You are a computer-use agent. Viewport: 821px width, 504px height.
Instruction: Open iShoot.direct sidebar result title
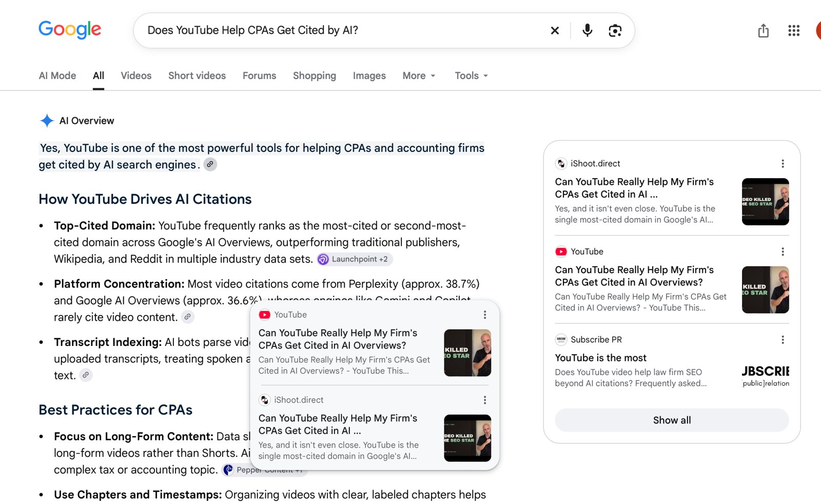tap(634, 188)
